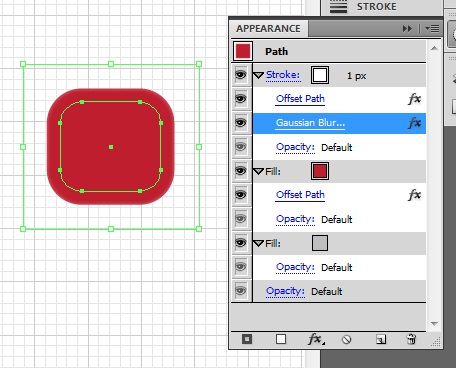Viewport: 456px width, 368px height.
Task: Collapse the red Fill attribute triangle
Action: 259,171
